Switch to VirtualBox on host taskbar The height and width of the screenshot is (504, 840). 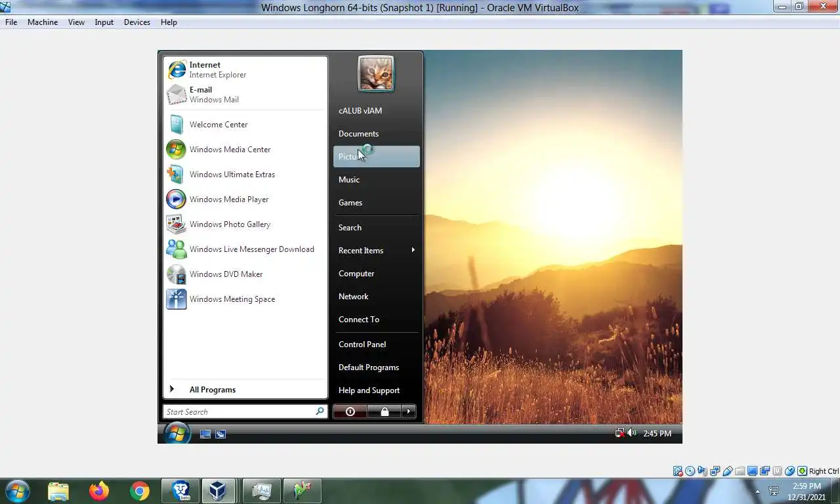click(x=219, y=490)
